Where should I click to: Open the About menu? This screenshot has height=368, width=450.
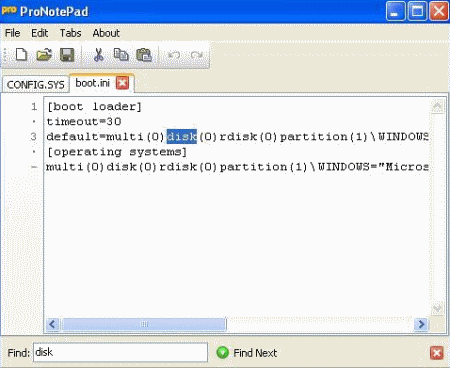click(x=106, y=33)
